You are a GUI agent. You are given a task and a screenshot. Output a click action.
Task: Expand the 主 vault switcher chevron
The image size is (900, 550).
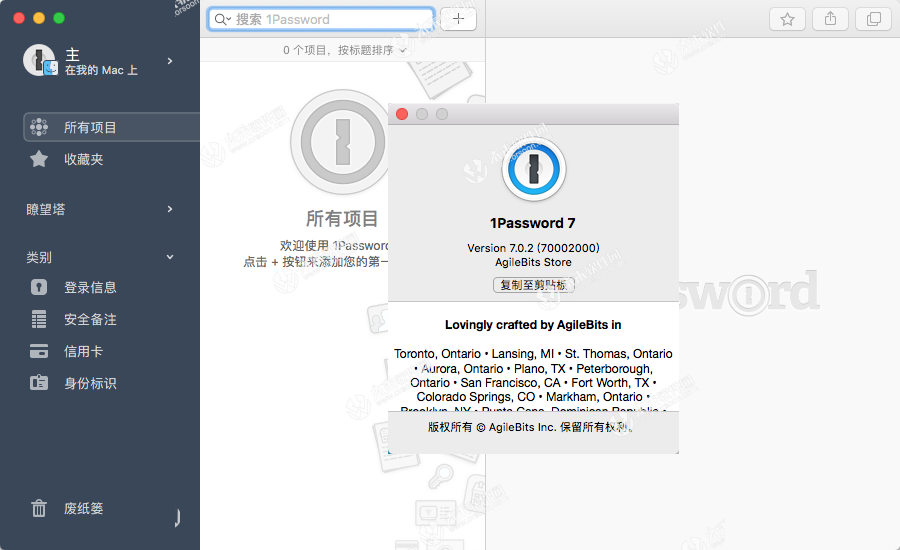pos(170,61)
